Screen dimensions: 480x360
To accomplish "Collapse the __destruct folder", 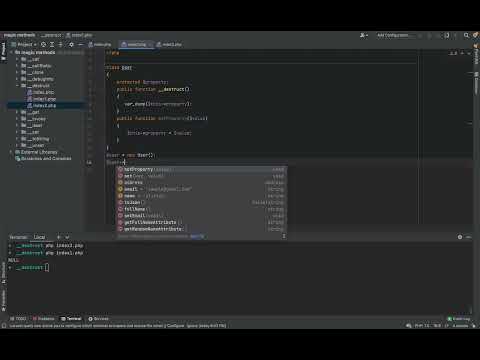I will click(17, 86).
